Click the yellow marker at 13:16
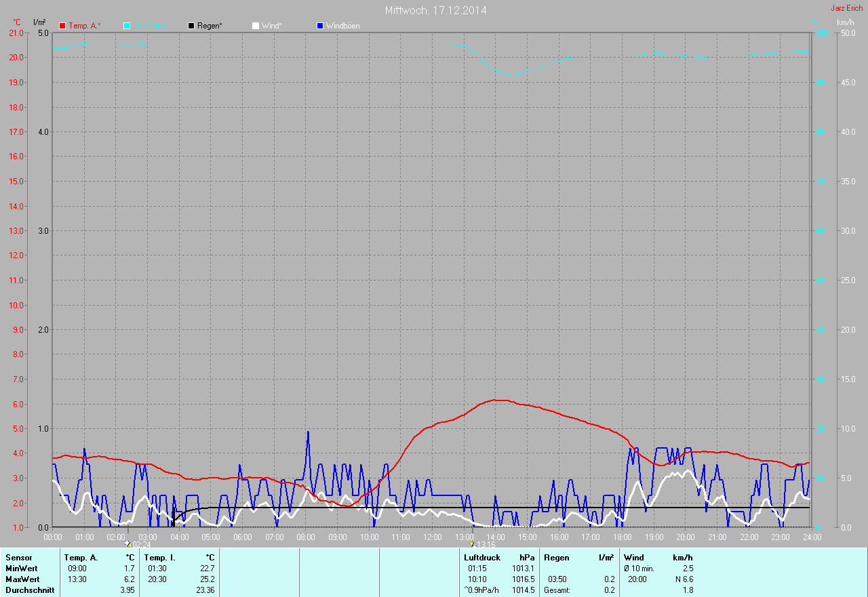The image size is (868, 597). click(472, 543)
